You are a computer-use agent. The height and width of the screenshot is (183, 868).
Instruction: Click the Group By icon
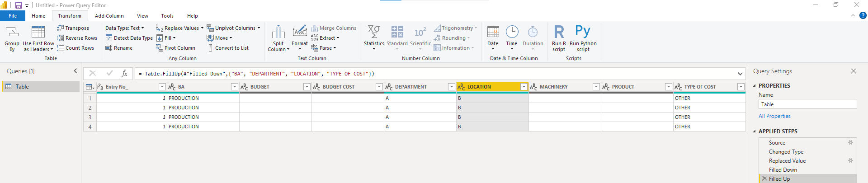(12, 32)
